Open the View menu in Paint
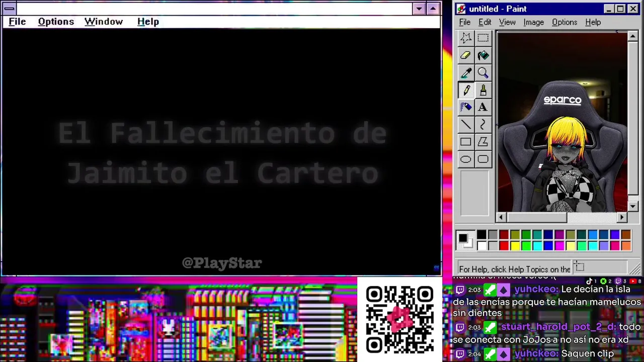The height and width of the screenshot is (362, 644). tap(507, 22)
